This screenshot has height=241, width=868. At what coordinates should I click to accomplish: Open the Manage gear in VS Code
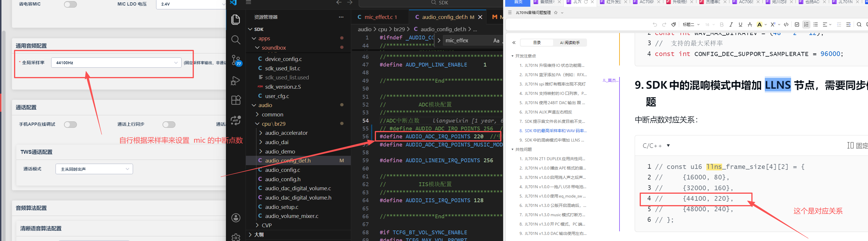pyautogui.click(x=236, y=237)
